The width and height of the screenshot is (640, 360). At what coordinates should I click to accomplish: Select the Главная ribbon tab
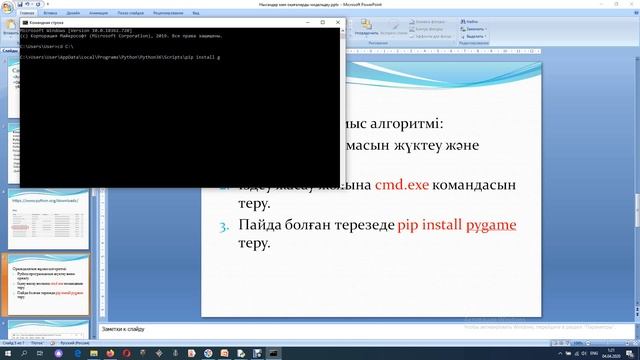click(x=27, y=13)
